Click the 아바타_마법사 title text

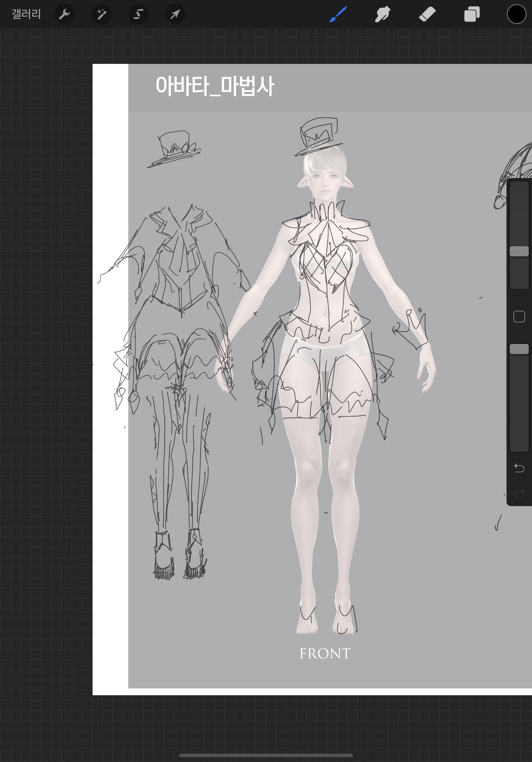215,86
